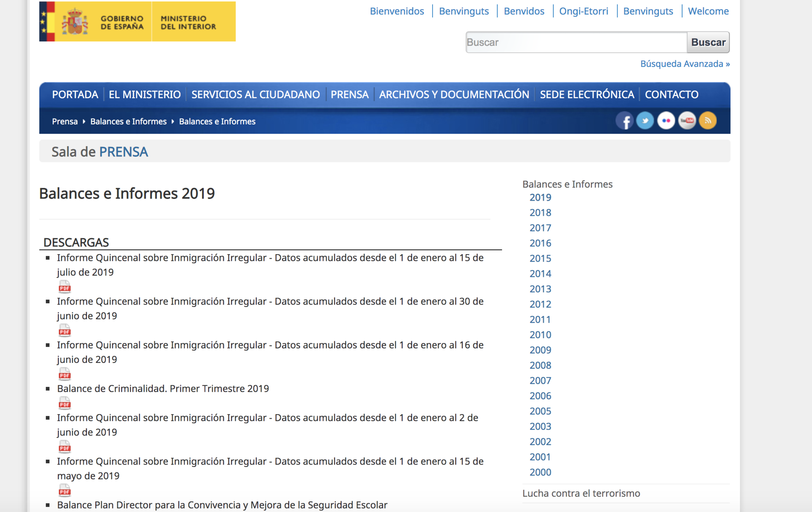This screenshot has height=512, width=812.
Task: Click the Buscar search input field
Action: coord(576,42)
